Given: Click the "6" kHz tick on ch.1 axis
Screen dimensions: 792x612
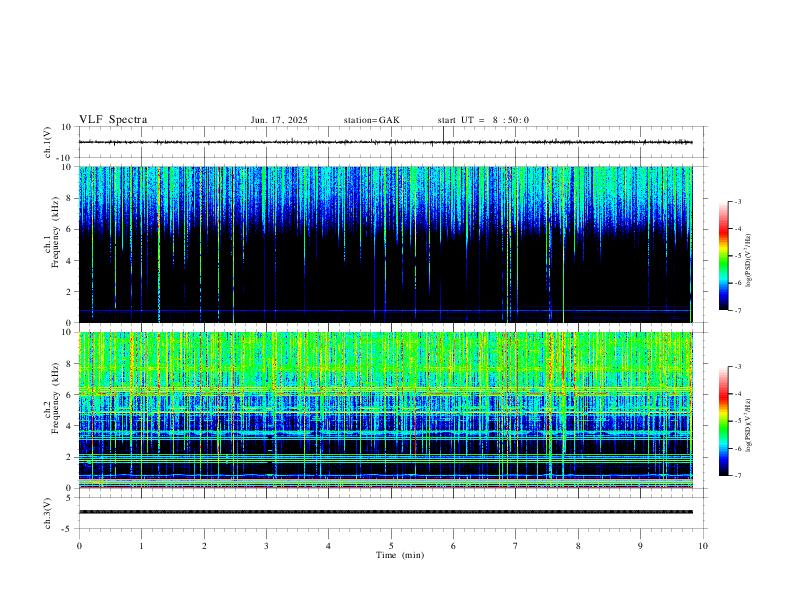Looking at the screenshot, I should [70, 229].
